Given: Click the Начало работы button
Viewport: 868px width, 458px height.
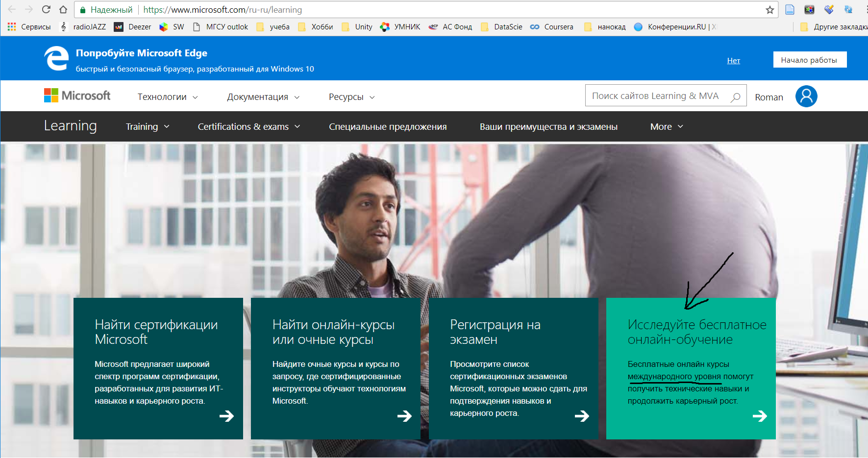Looking at the screenshot, I should coord(810,60).
